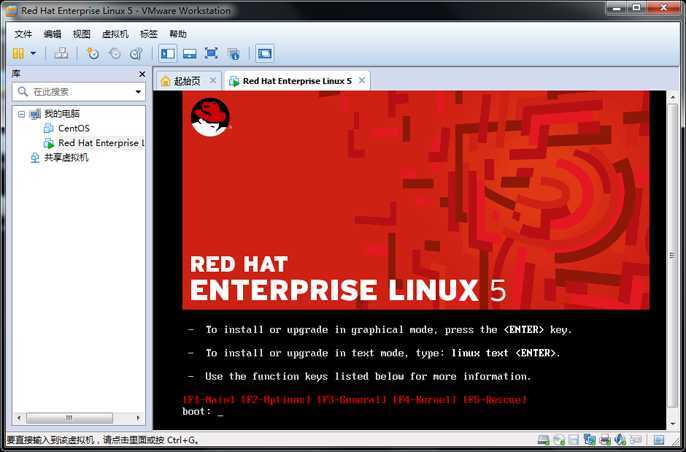Open the 视图 menu
The image size is (686, 452).
point(81,34)
